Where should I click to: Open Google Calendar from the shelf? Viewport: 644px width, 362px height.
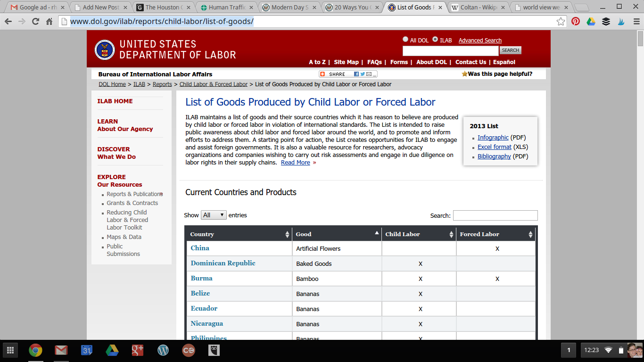tap(86, 350)
